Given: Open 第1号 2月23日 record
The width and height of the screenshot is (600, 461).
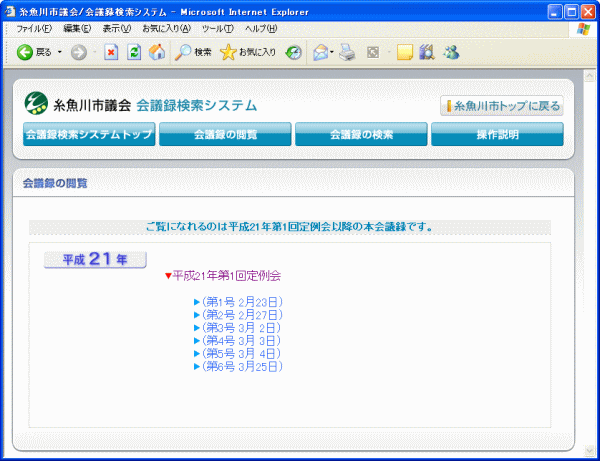Looking at the screenshot, I should pos(239,302).
